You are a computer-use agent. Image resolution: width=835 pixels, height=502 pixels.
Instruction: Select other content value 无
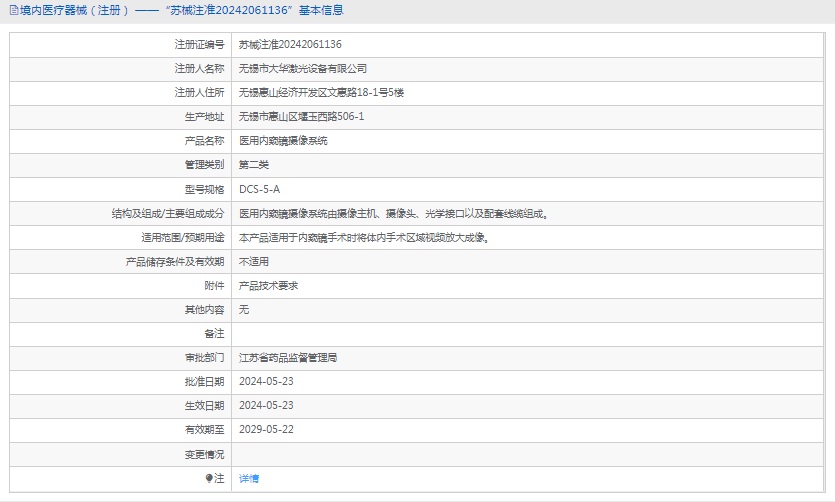(244, 310)
